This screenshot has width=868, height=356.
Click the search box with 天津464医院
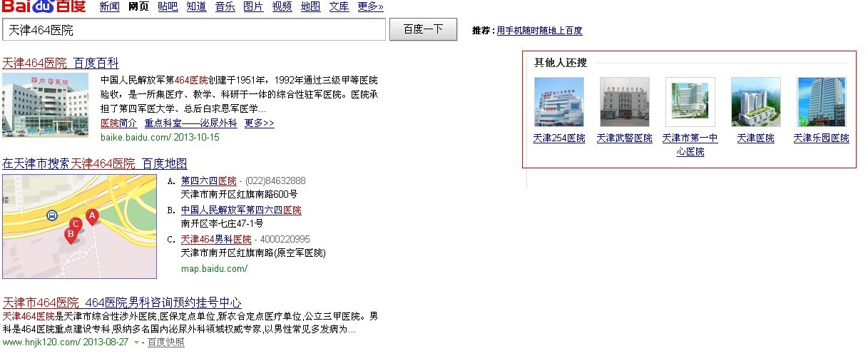(194, 30)
